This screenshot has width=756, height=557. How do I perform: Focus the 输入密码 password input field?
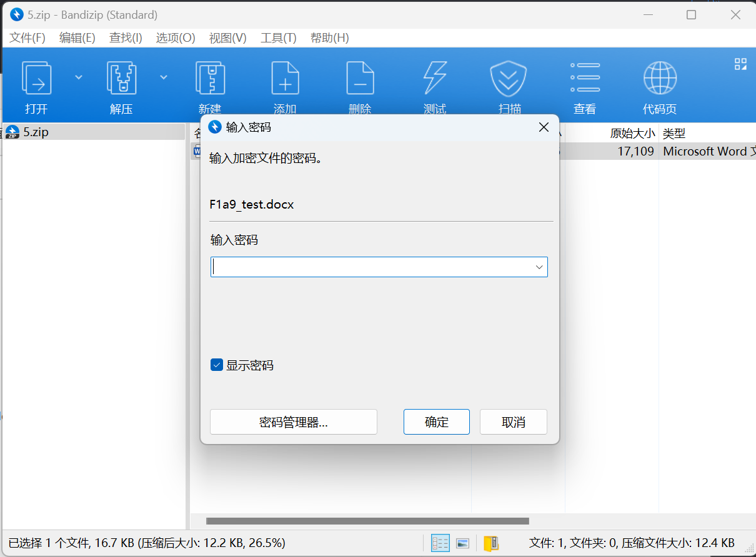pos(379,267)
